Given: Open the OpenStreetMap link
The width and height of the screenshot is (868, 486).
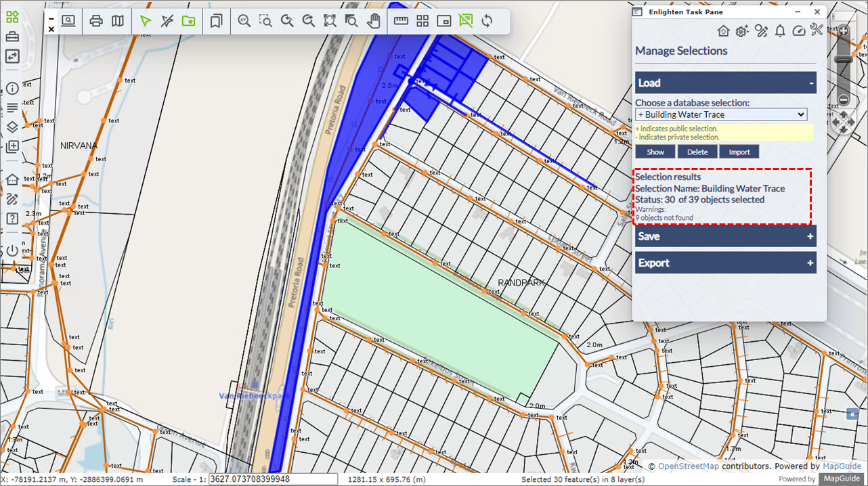Looking at the screenshot, I should 689,466.
